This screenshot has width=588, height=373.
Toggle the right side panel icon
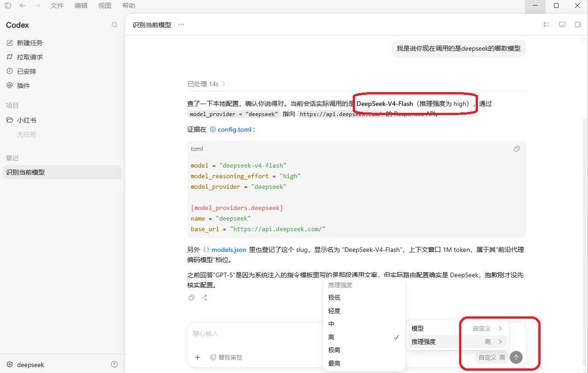(578, 25)
